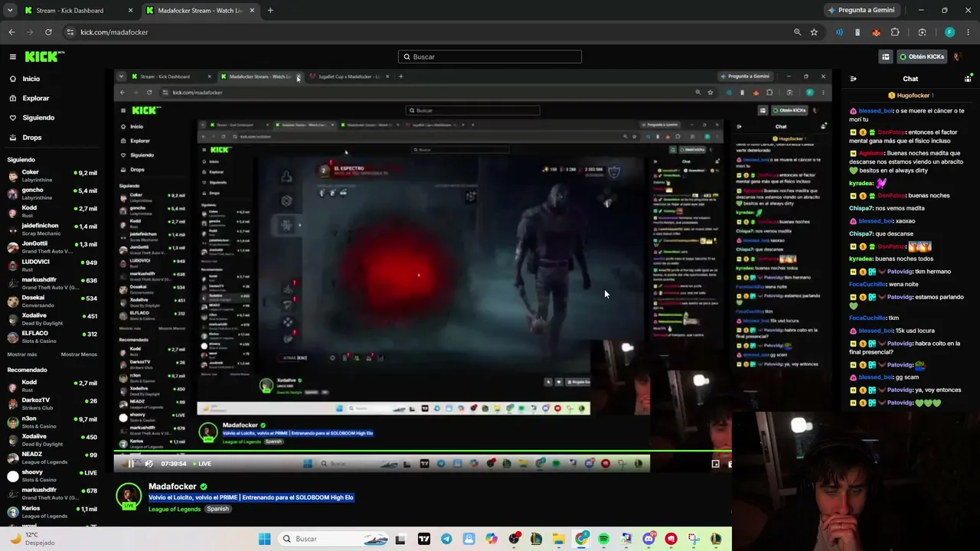Open the Chrome extensions puzzle icon

pyautogui.click(x=895, y=32)
